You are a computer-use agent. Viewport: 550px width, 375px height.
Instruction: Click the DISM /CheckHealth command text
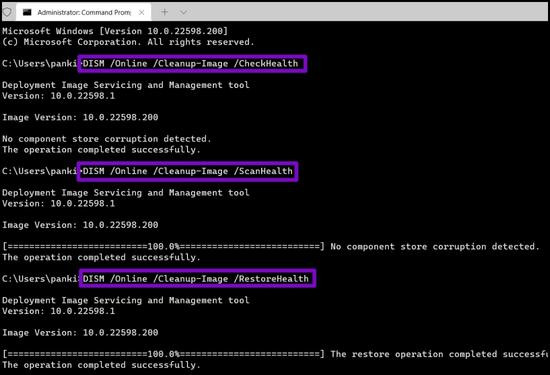tap(190, 64)
